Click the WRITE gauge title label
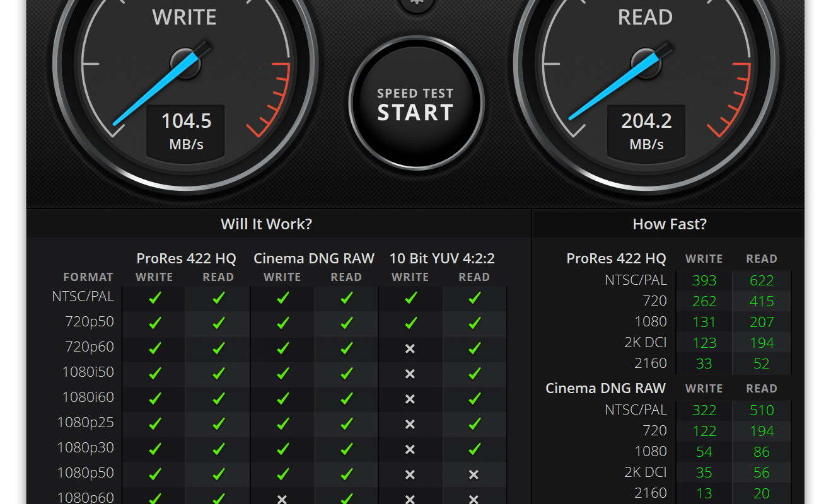 pyautogui.click(x=184, y=18)
